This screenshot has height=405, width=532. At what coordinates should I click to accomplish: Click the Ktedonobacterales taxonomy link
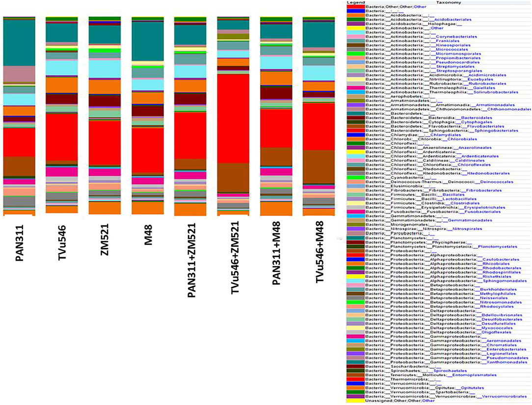[x=488, y=173]
